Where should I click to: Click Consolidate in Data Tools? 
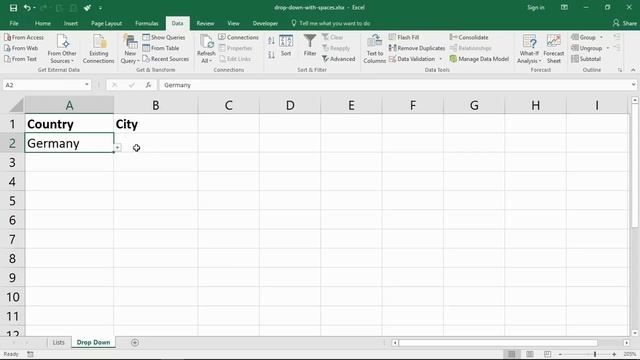469,37
